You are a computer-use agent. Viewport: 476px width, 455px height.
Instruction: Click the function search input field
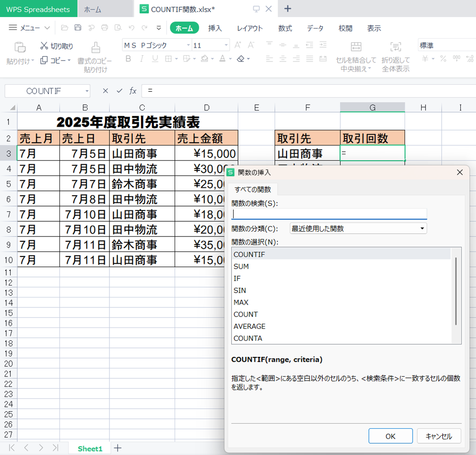(329, 214)
